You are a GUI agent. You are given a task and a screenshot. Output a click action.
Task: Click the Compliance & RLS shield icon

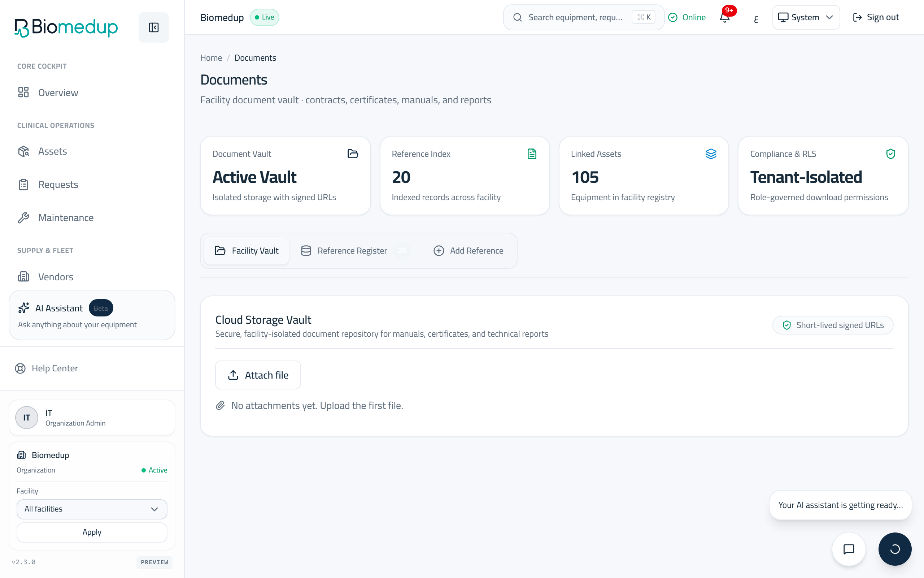890,154
